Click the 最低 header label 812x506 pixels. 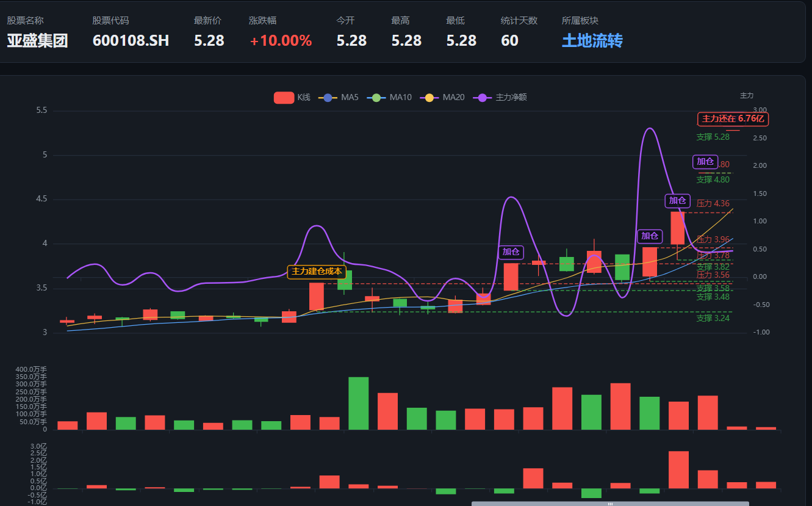(455, 20)
